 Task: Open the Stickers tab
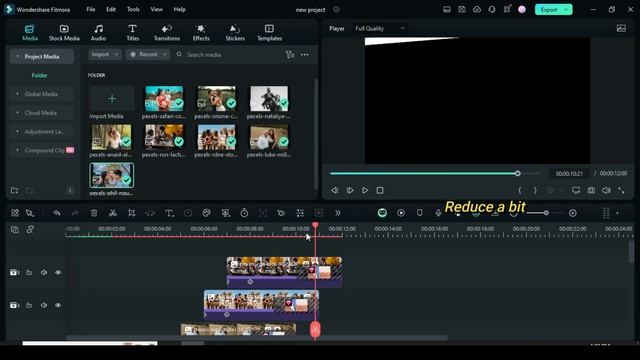tap(235, 33)
